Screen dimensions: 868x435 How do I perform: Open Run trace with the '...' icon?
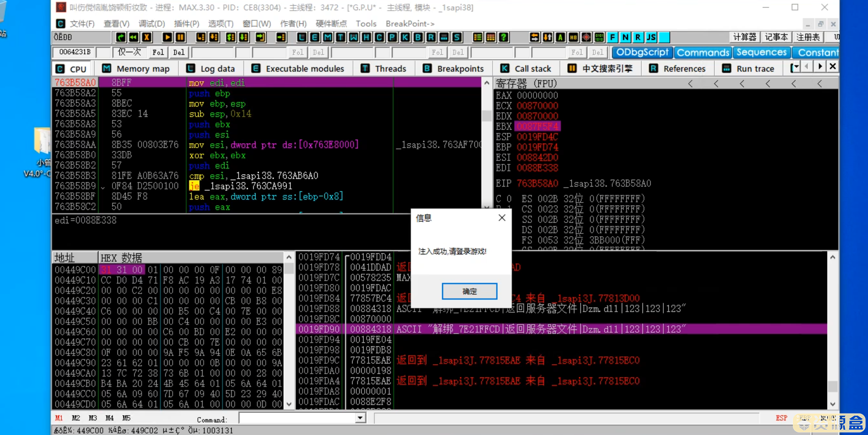pos(444,37)
